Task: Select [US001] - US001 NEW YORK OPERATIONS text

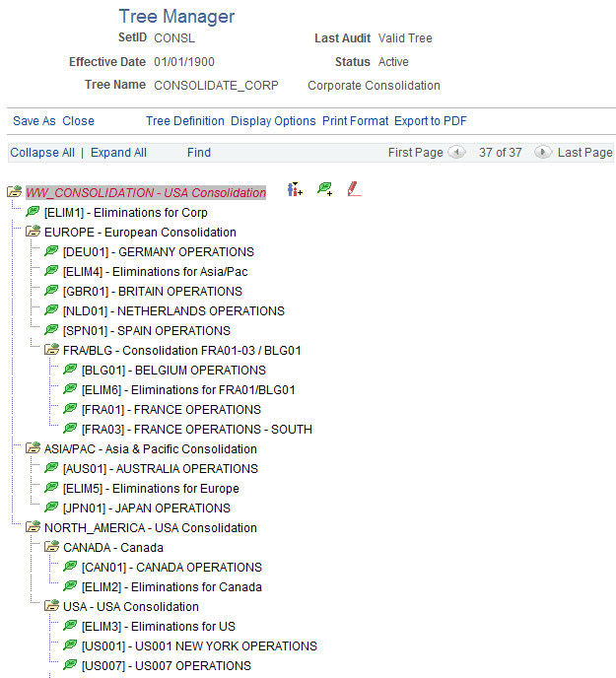Action: pos(199,646)
